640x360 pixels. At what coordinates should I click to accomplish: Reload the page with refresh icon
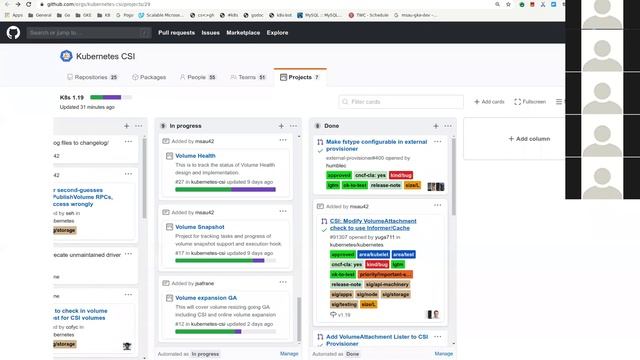click(x=29, y=4)
